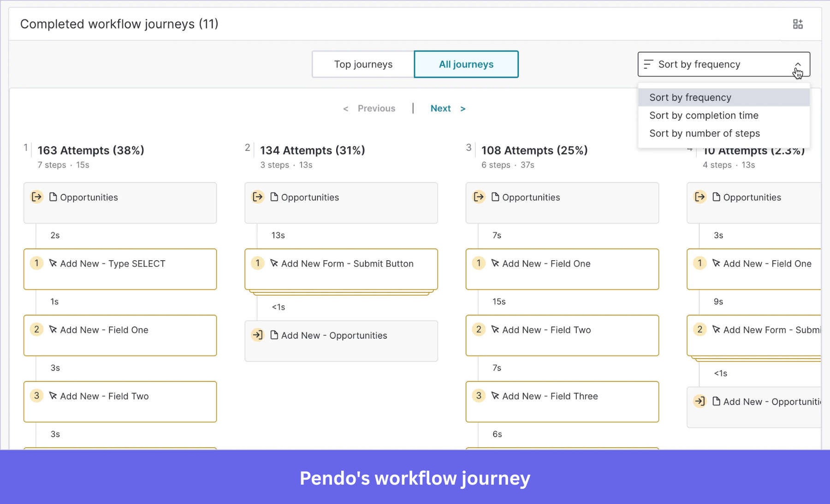Screen dimensions: 830x504
Task: Click the page icon in journey 1 Opportunities card
Action: (x=53, y=197)
